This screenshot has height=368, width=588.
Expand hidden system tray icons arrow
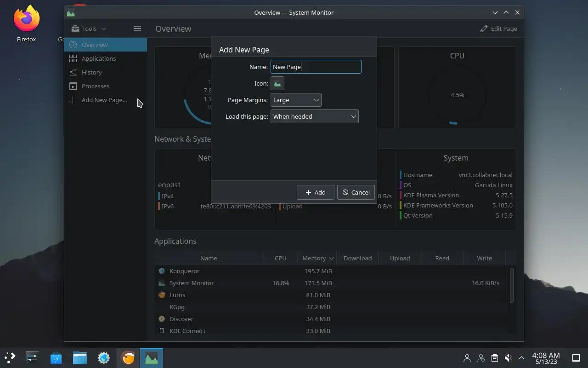tap(521, 358)
